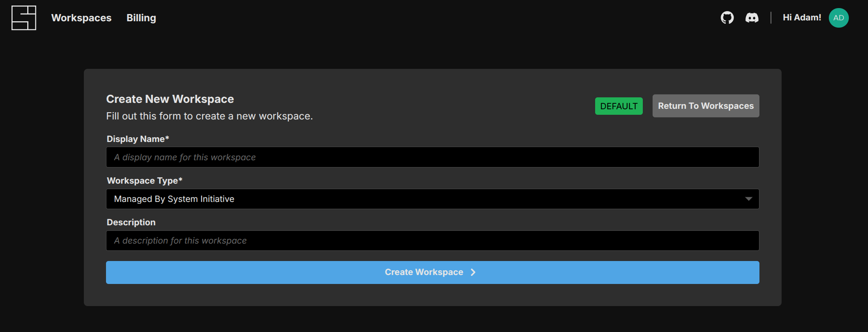This screenshot has height=332, width=868.
Task: Open the GitHub link icon
Action: pyautogui.click(x=727, y=18)
